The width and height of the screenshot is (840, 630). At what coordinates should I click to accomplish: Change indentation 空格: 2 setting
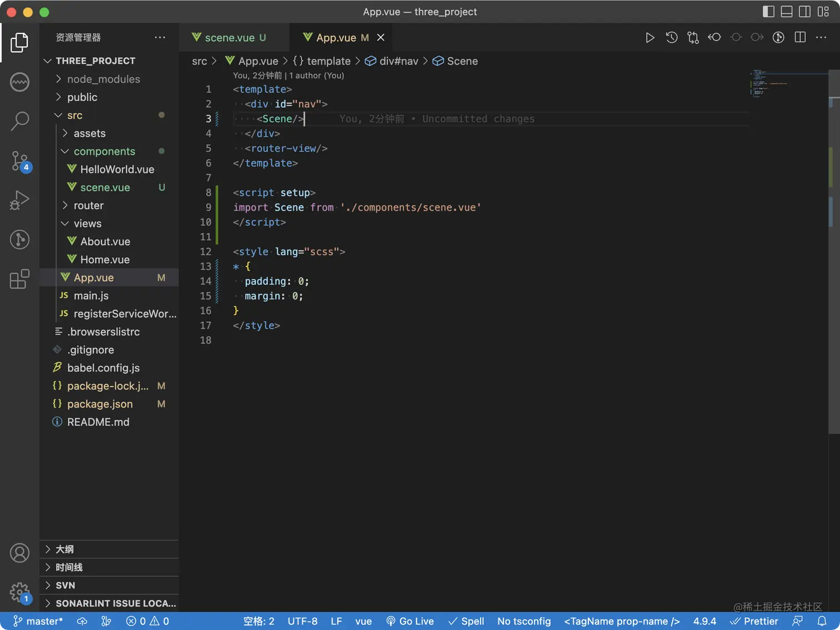(259, 621)
